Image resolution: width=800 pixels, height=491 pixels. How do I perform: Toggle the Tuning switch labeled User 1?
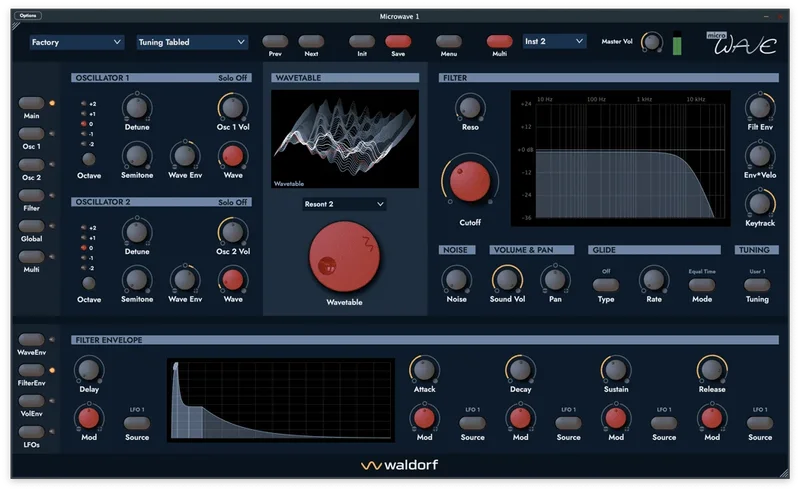[x=757, y=284]
